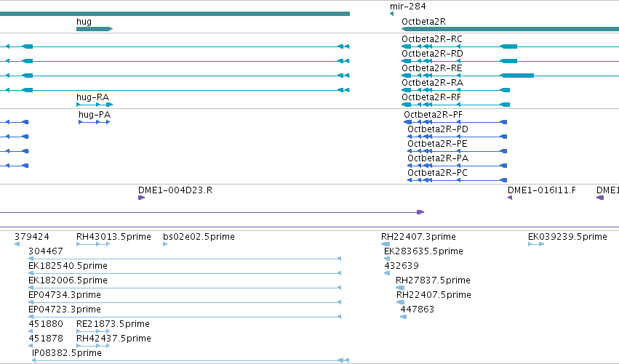Click the EP04723.3prime label
The height and width of the screenshot is (364, 619).
(x=65, y=310)
